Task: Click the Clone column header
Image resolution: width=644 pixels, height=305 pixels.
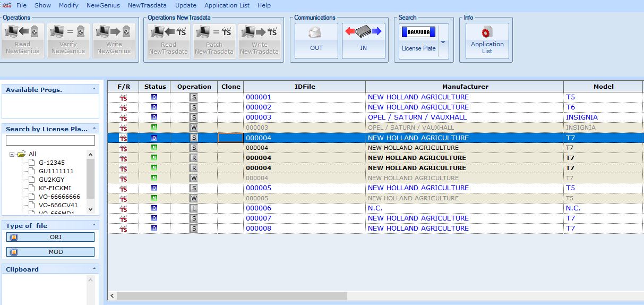Action: pos(230,87)
